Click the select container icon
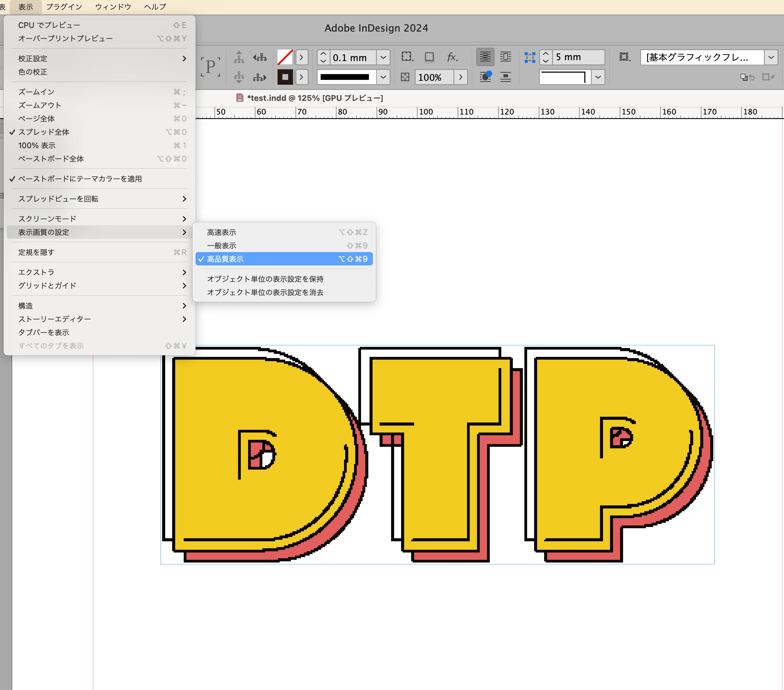This screenshot has width=784, height=690. point(239,57)
